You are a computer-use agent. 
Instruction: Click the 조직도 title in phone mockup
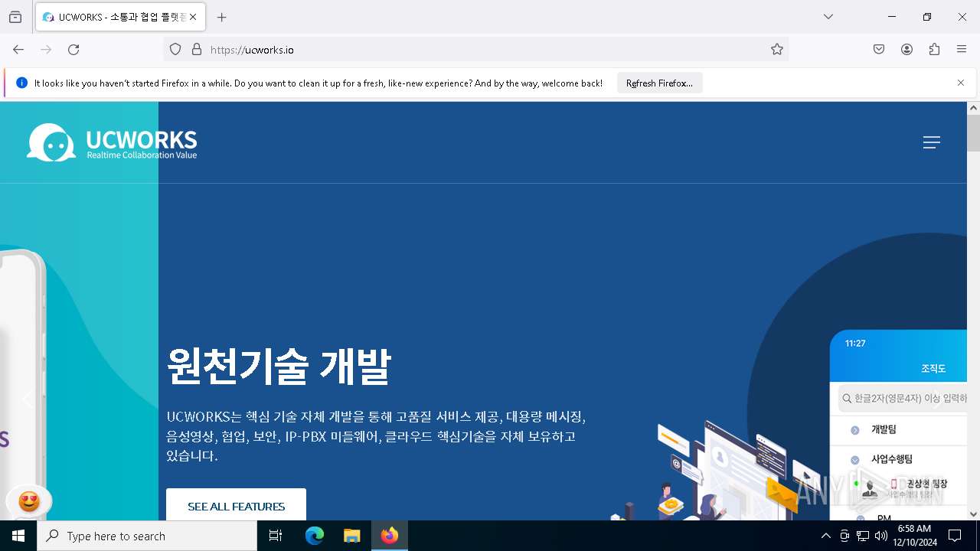[x=933, y=369]
